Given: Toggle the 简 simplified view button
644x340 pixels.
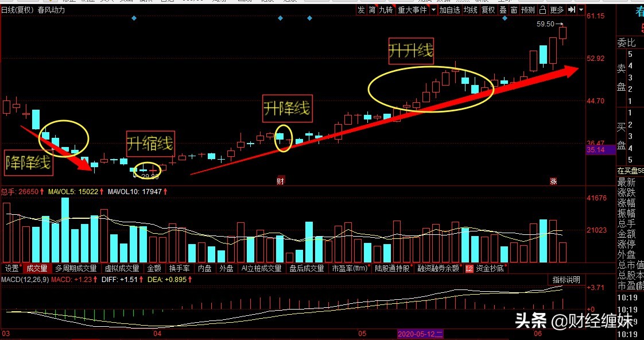Looking at the screenshot, I should 372,10.
